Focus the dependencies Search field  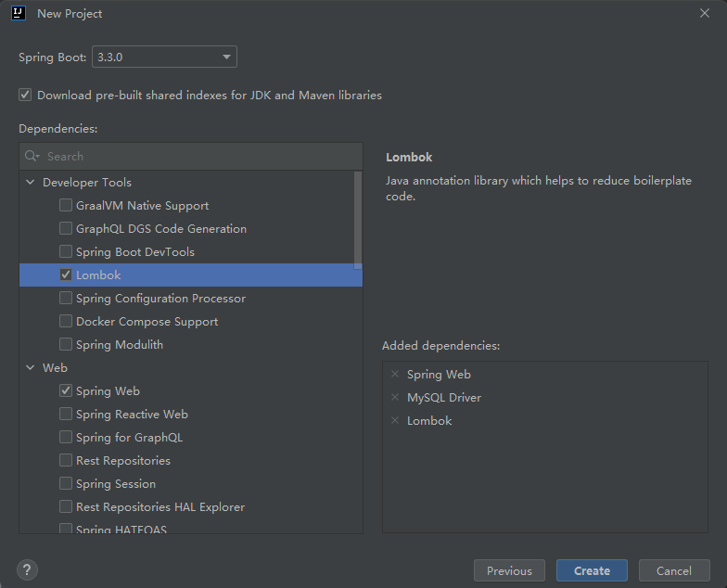pyautogui.click(x=191, y=156)
